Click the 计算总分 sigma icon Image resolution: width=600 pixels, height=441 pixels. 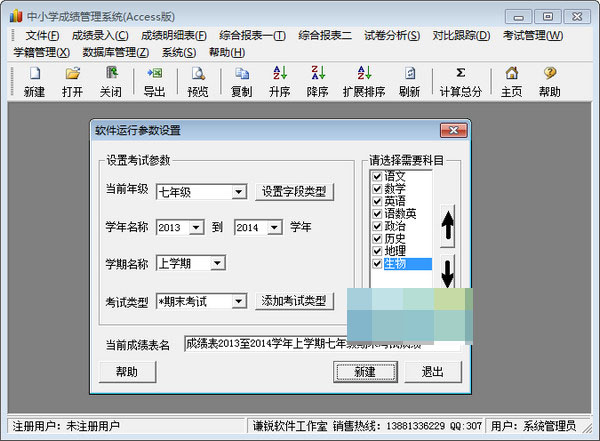[460, 74]
